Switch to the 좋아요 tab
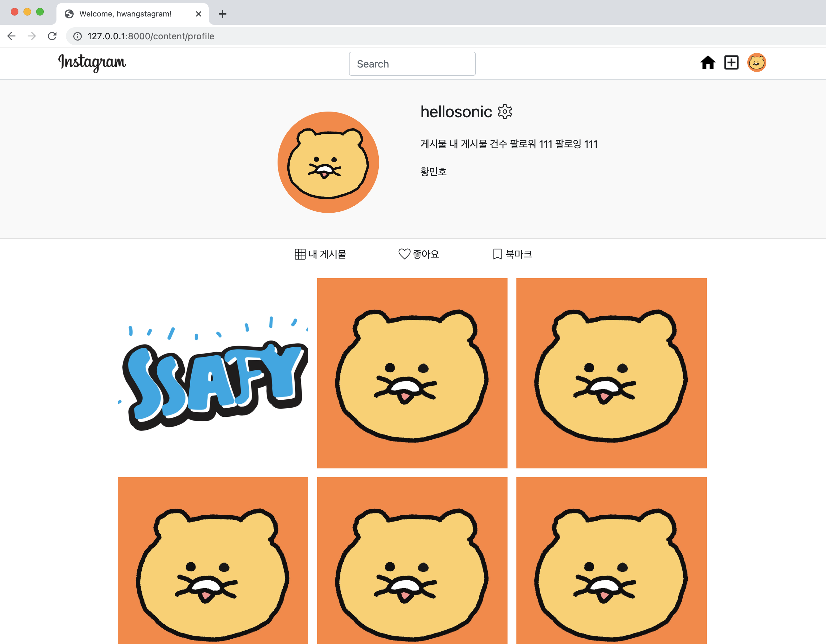Image resolution: width=826 pixels, height=644 pixels. 419,254
